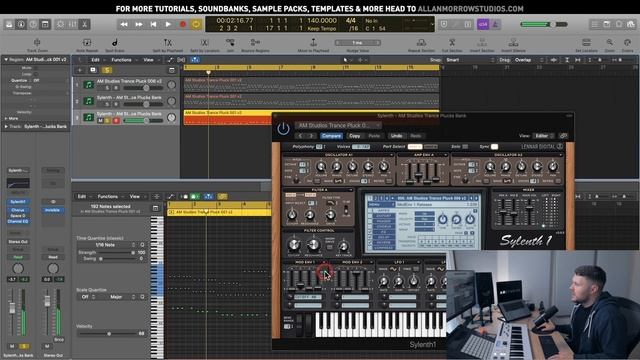
Task: Click Chorus insert in channel strip
Action: [x=18, y=210]
